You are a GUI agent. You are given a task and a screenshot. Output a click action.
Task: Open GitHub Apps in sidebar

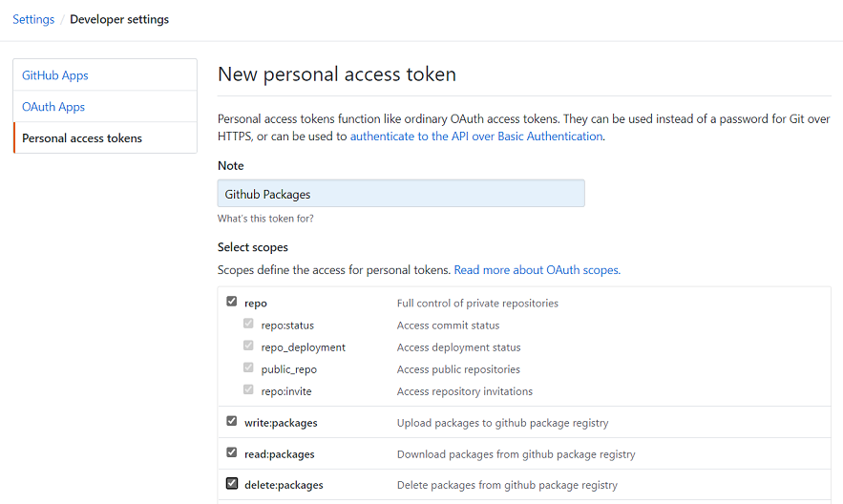coord(55,75)
